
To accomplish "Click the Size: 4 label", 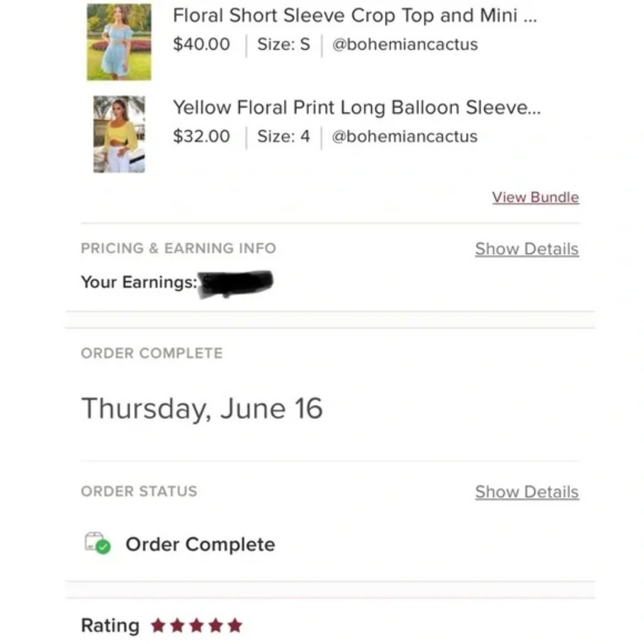I will [x=283, y=137].
